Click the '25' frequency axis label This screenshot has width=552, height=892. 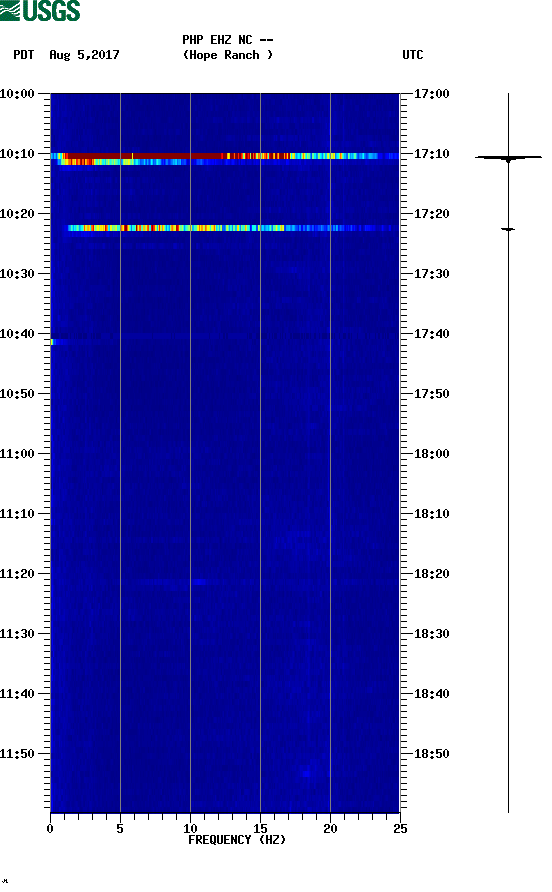[x=400, y=829]
